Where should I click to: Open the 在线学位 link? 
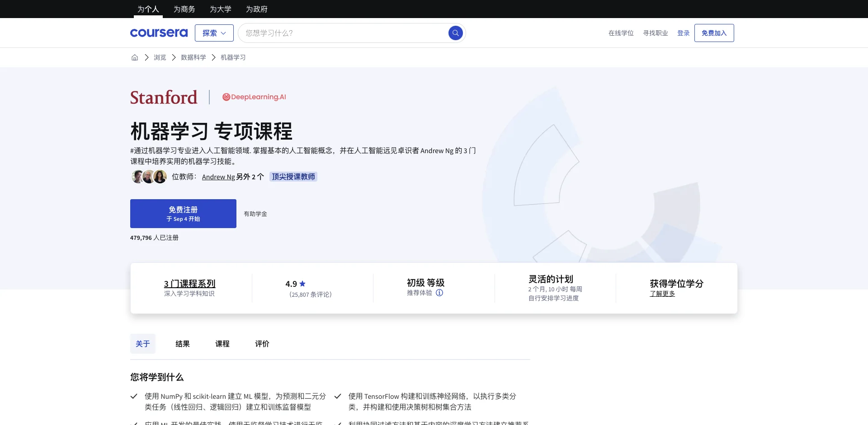(621, 33)
